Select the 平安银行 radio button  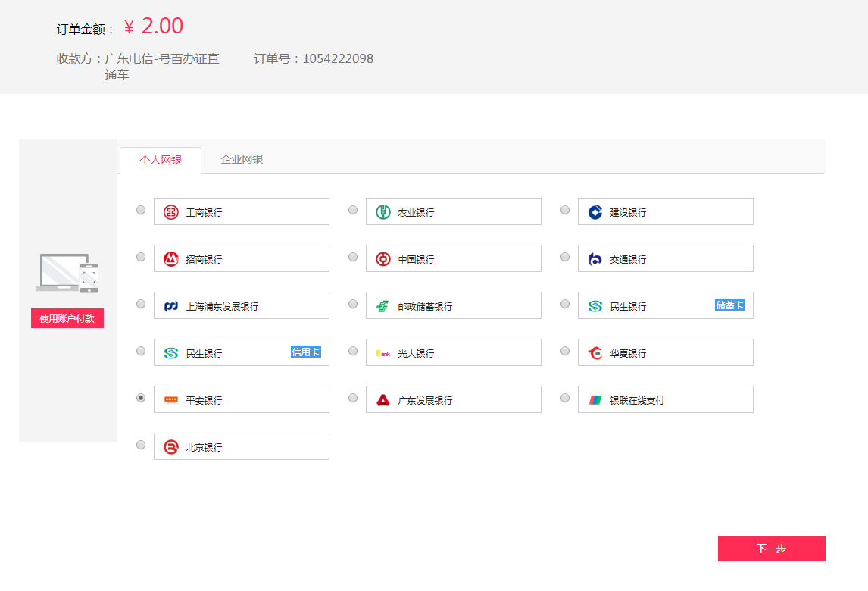coord(141,398)
